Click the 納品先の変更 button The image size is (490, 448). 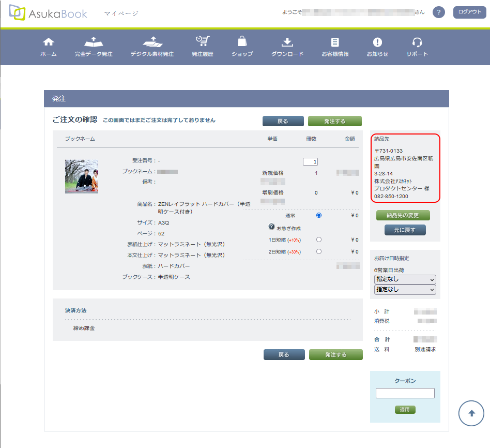[x=403, y=215]
